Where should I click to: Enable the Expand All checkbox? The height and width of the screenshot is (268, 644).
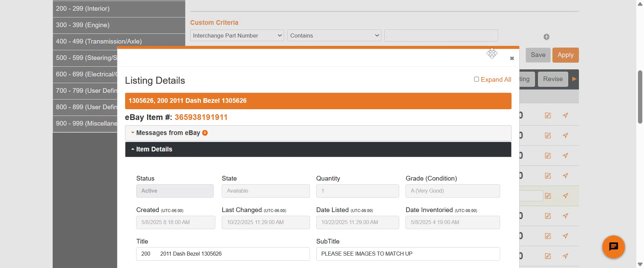476,79
